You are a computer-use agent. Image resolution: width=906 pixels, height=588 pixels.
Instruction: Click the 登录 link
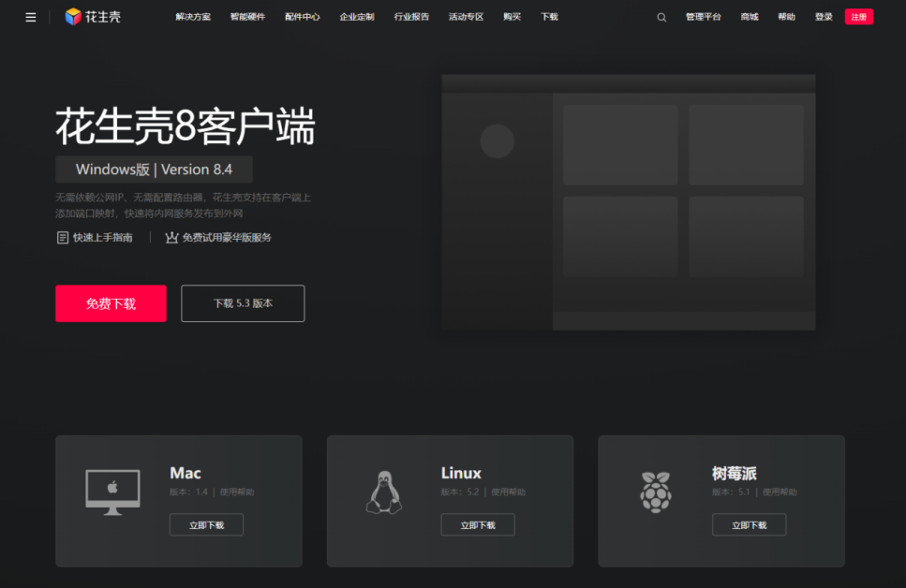[x=824, y=17]
